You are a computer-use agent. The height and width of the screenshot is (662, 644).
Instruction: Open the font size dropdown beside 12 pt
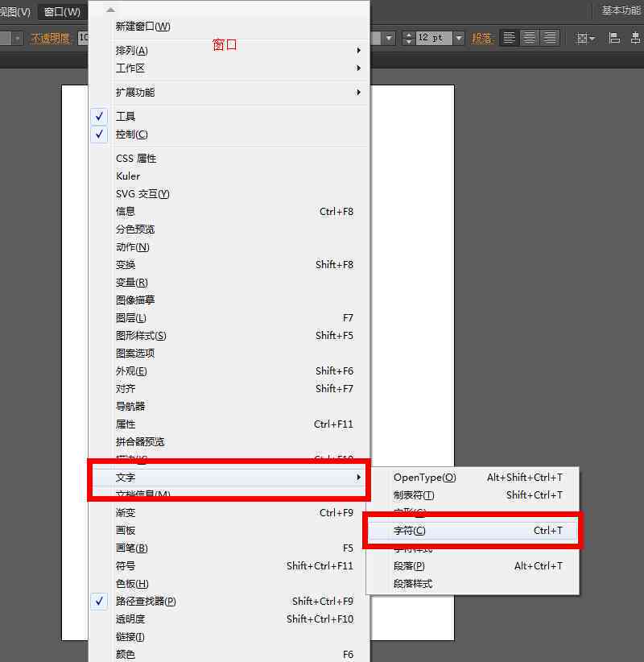[x=459, y=39]
